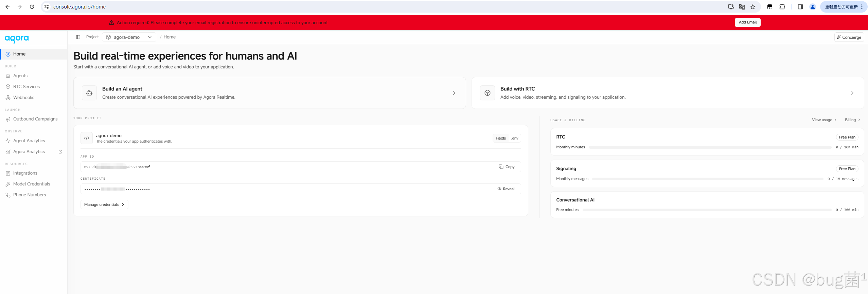Click the robot icon on Build an AI agent

click(89, 93)
